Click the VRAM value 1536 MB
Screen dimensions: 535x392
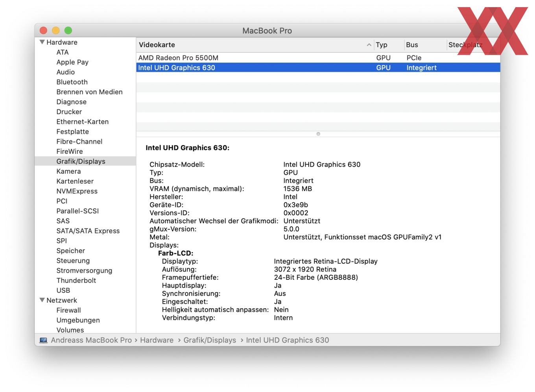298,189
